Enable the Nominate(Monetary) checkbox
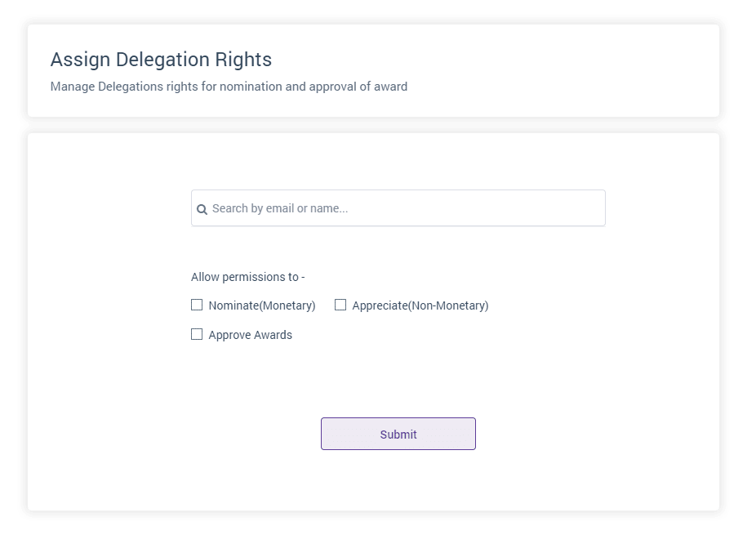 pyautogui.click(x=197, y=305)
